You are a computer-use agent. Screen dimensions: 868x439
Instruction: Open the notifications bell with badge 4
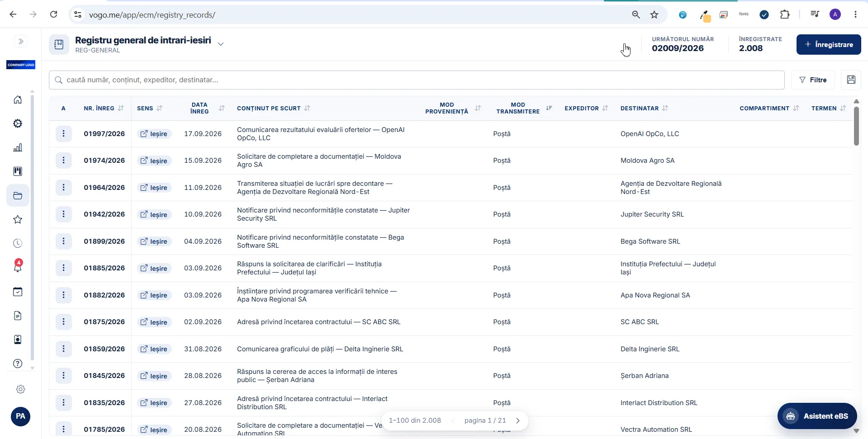(18, 267)
